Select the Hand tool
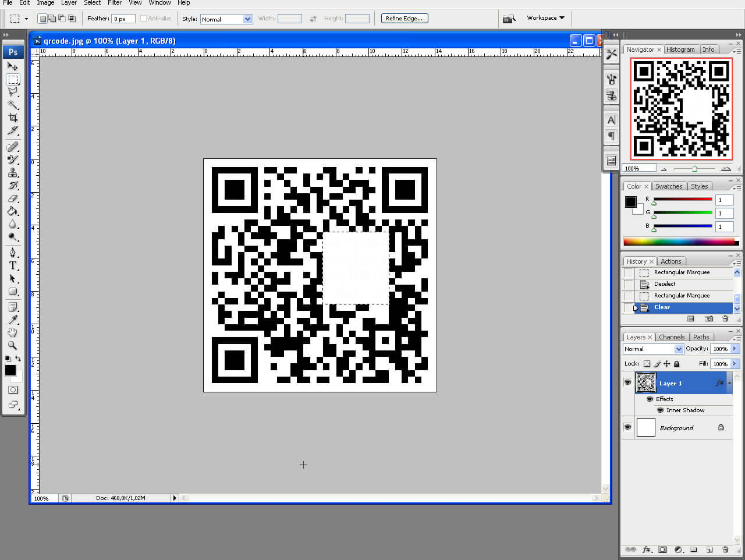Image resolution: width=745 pixels, height=560 pixels. click(x=12, y=332)
